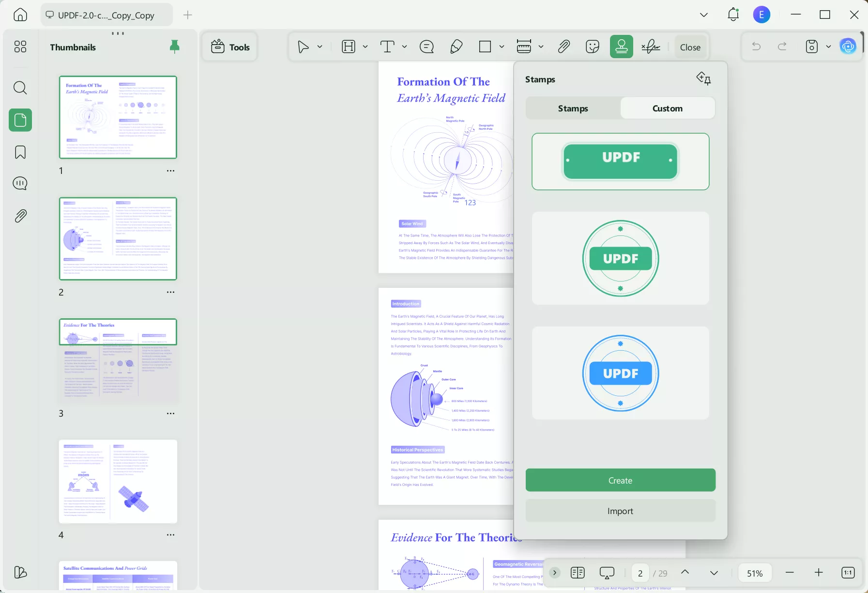
Task: Switch to the Custom tab
Action: (x=668, y=109)
